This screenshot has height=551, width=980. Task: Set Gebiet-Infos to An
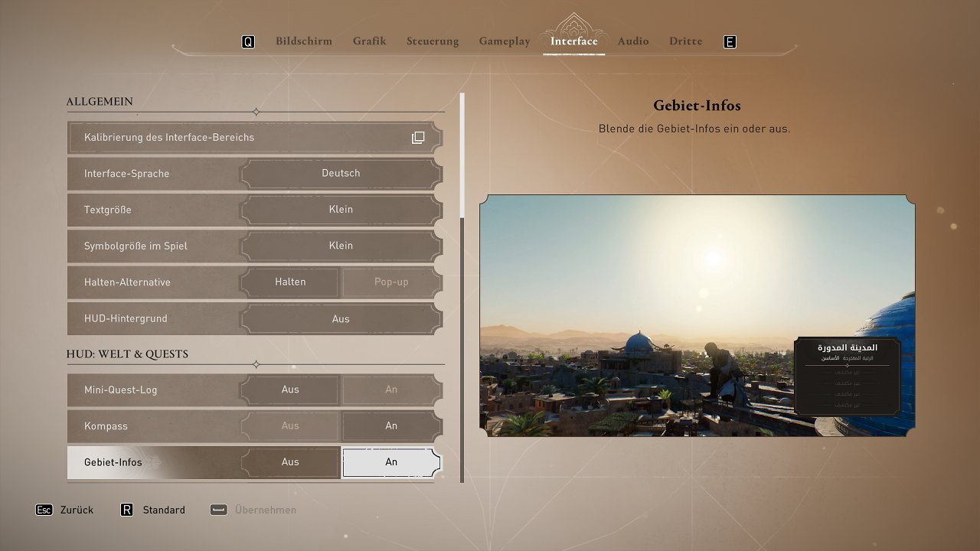(x=391, y=462)
